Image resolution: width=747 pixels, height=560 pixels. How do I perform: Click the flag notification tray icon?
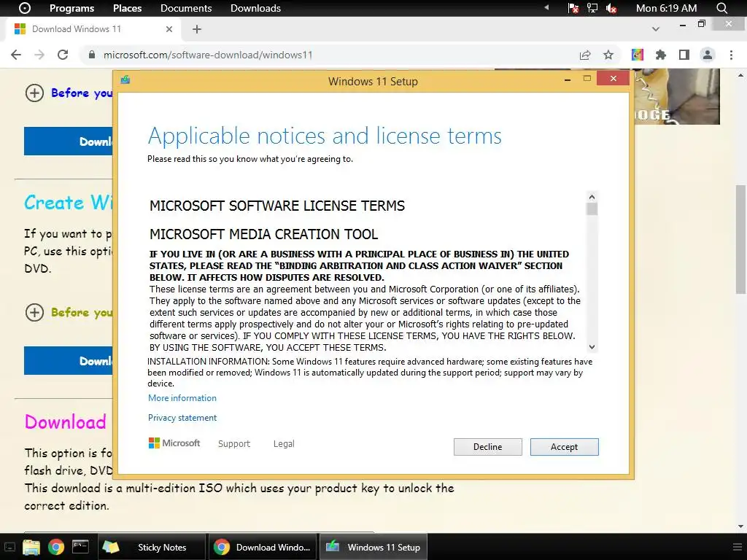tap(573, 8)
